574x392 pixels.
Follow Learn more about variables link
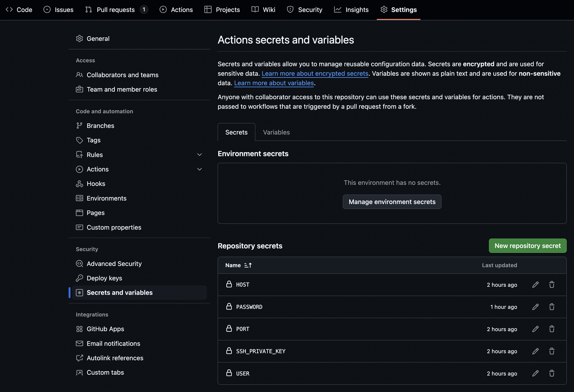[x=274, y=83]
